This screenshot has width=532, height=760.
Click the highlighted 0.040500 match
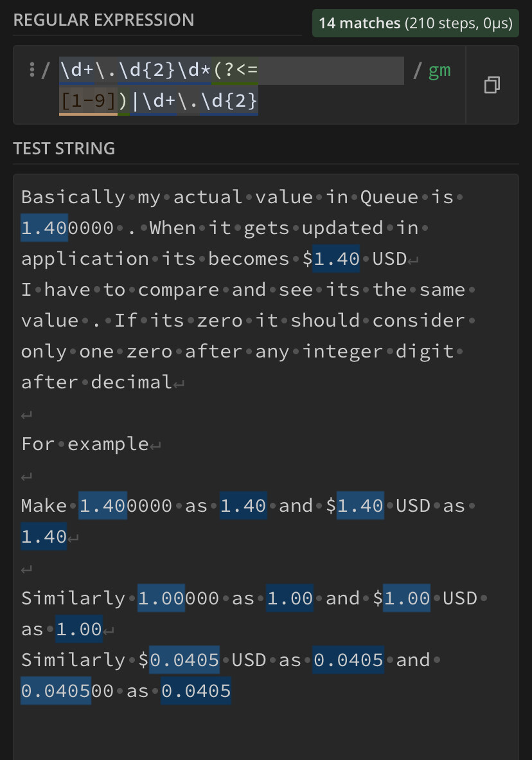[x=56, y=691]
